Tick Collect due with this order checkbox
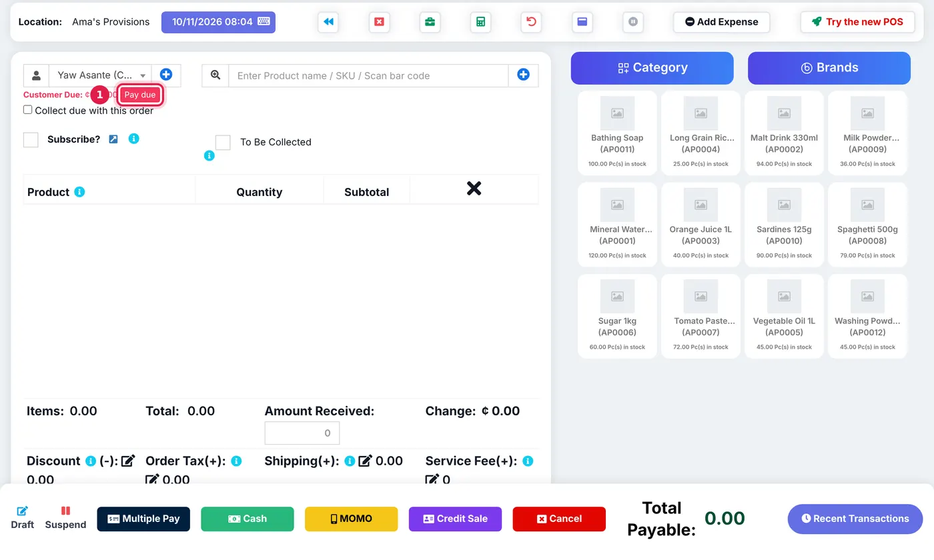The height and width of the screenshot is (560, 934). (x=28, y=110)
